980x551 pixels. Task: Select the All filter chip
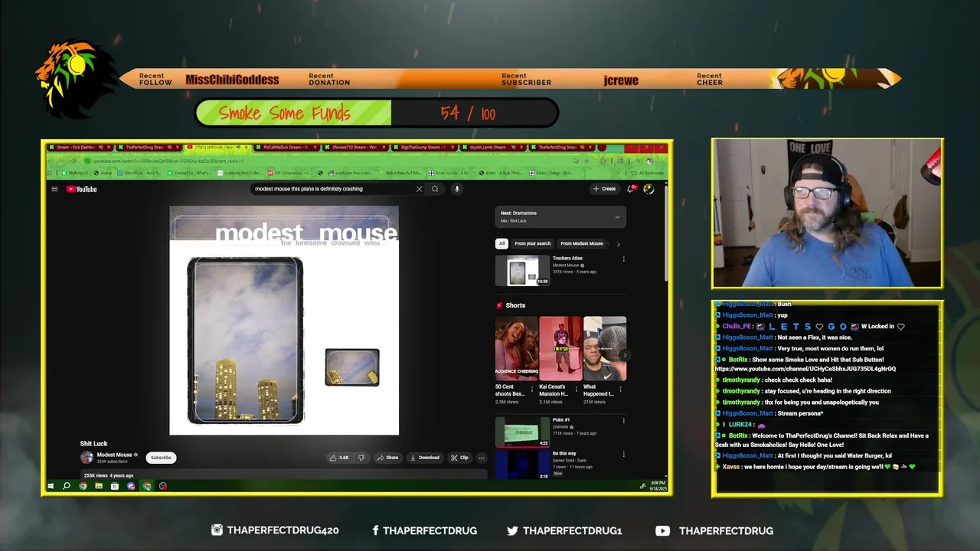pos(501,243)
